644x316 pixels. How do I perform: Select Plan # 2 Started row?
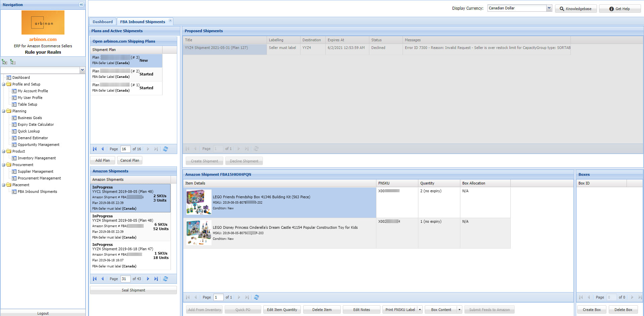(126, 74)
